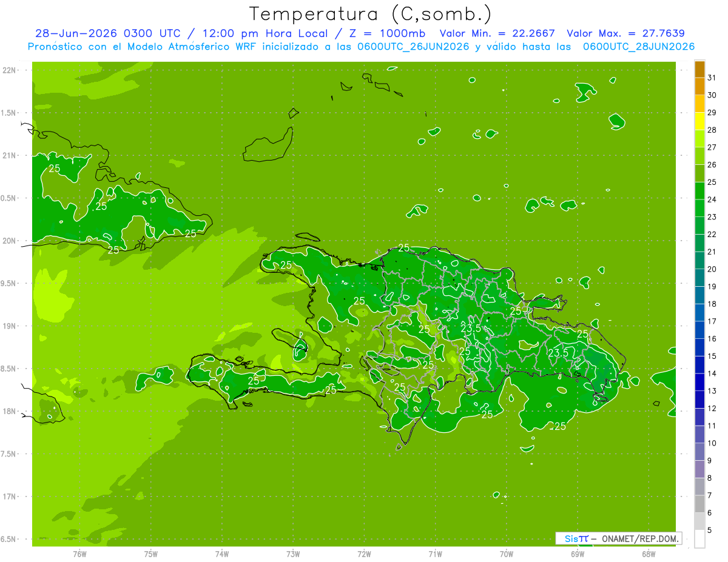Click the '17' value on the color scale
The image size is (728, 562).
(712, 321)
